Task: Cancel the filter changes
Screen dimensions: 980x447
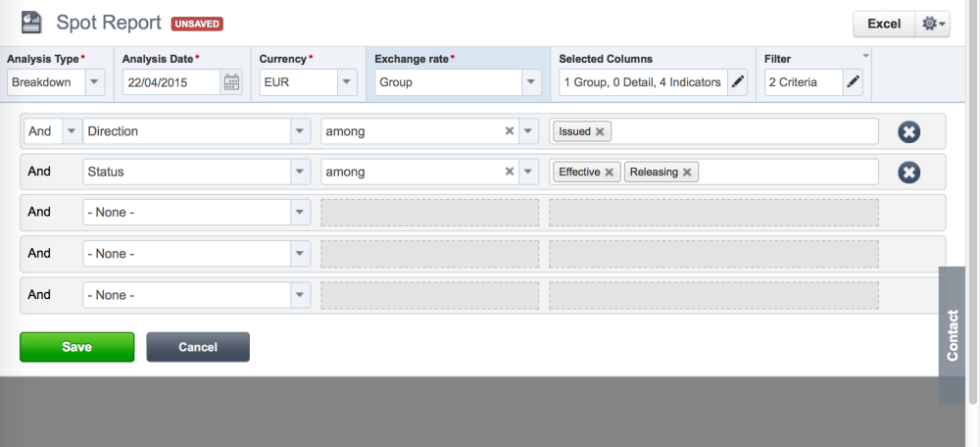Action: click(198, 347)
